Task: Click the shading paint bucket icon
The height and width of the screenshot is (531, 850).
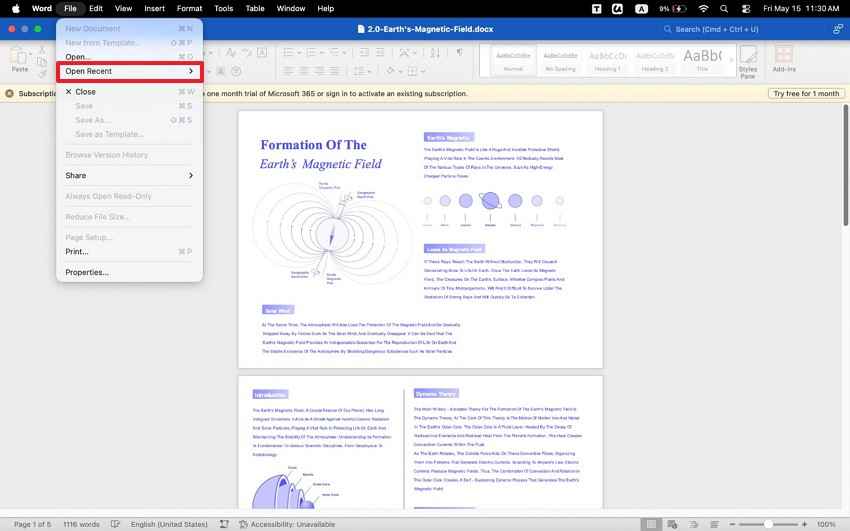Action: pyautogui.click(x=391, y=71)
